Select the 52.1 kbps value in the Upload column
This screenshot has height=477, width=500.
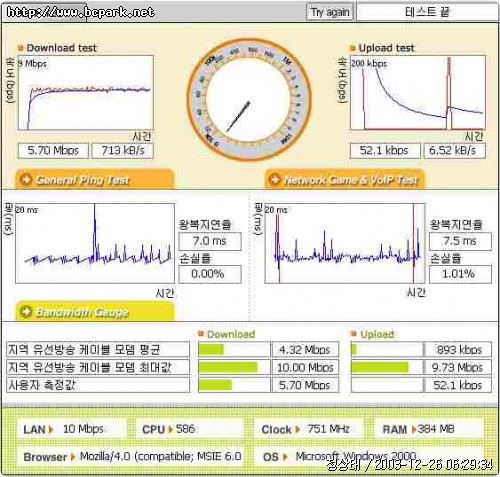click(x=458, y=385)
